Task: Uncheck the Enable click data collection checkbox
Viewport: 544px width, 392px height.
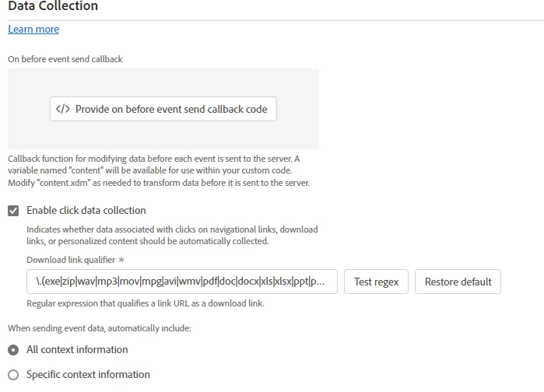Action: coord(13,210)
